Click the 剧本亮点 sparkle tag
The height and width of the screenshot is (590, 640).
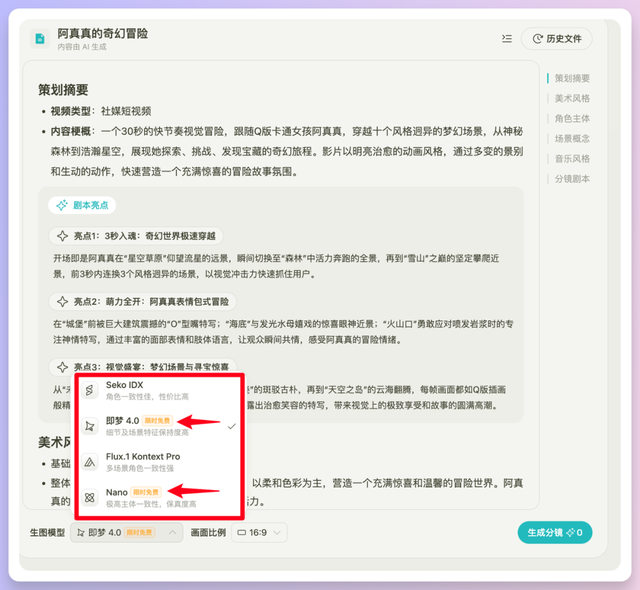82,205
